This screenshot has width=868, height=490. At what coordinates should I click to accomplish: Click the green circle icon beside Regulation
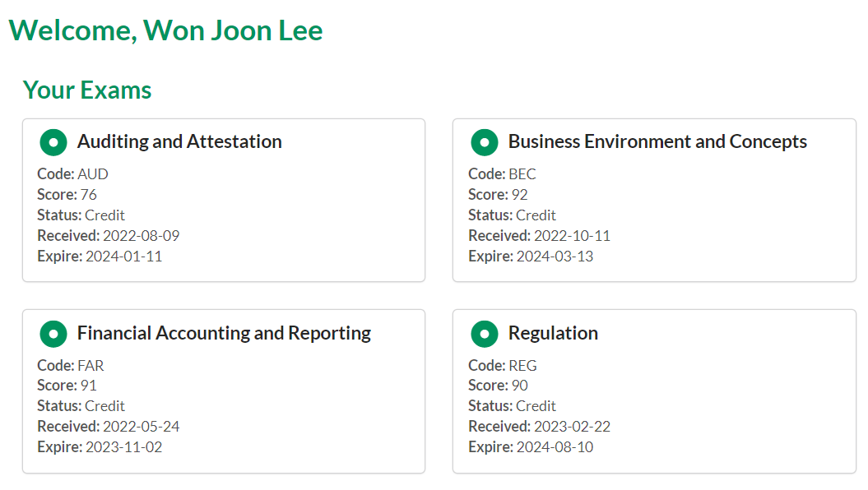(x=485, y=334)
